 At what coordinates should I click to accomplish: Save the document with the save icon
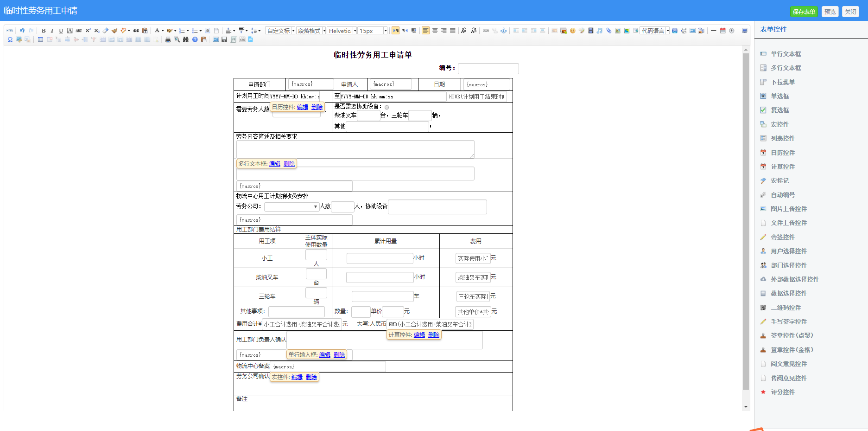[x=224, y=39]
